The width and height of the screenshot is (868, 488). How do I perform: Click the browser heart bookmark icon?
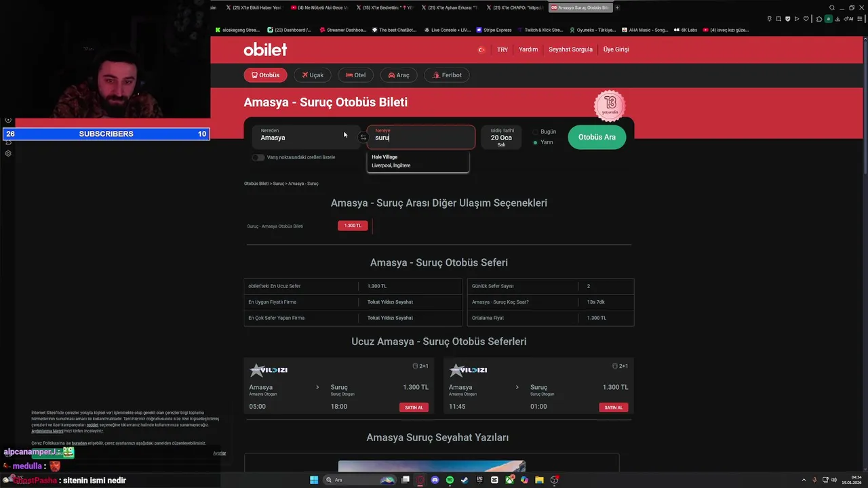pos(806,19)
